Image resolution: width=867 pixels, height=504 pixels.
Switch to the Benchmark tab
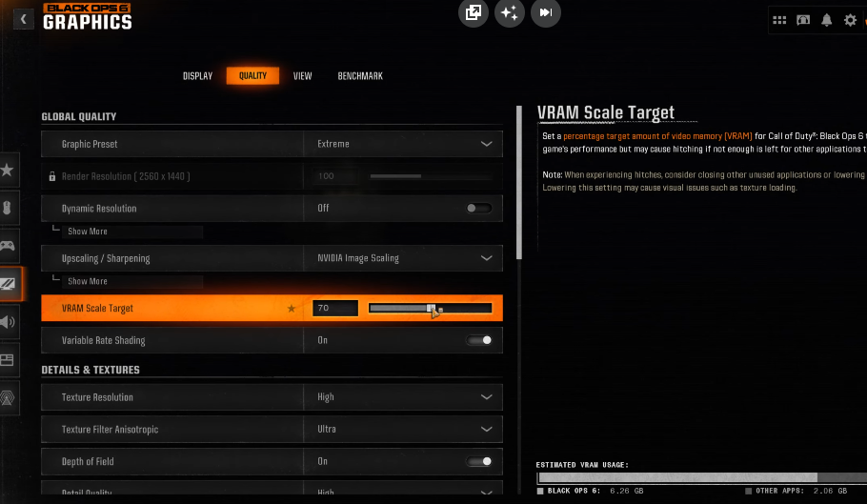click(360, 76)
